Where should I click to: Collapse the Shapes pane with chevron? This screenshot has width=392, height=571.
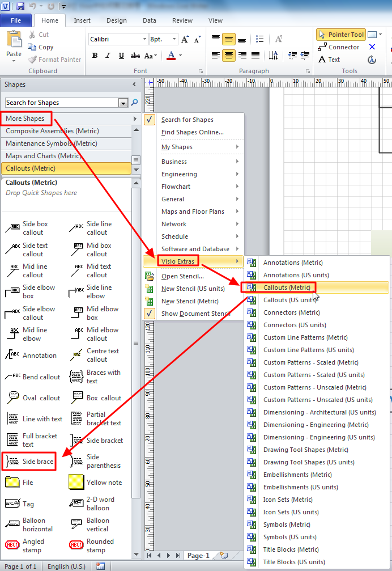[134, 84]
